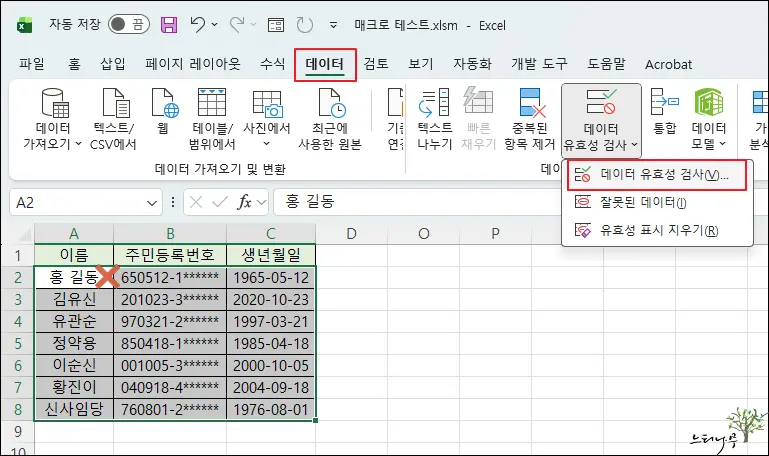
Task: Switch to the 홈 tab
Action: [74, 64]
